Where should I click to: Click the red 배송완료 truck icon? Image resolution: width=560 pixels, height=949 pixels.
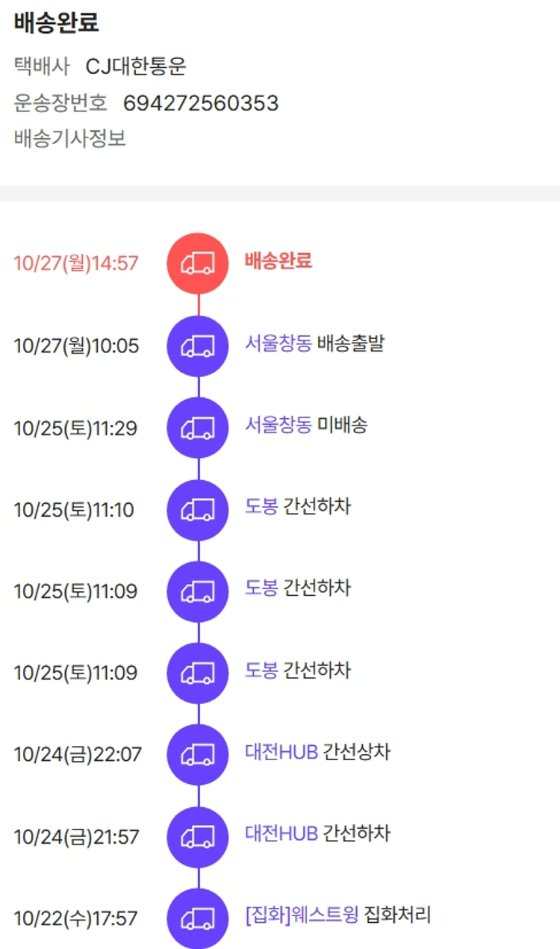click(x=198, y=263)
